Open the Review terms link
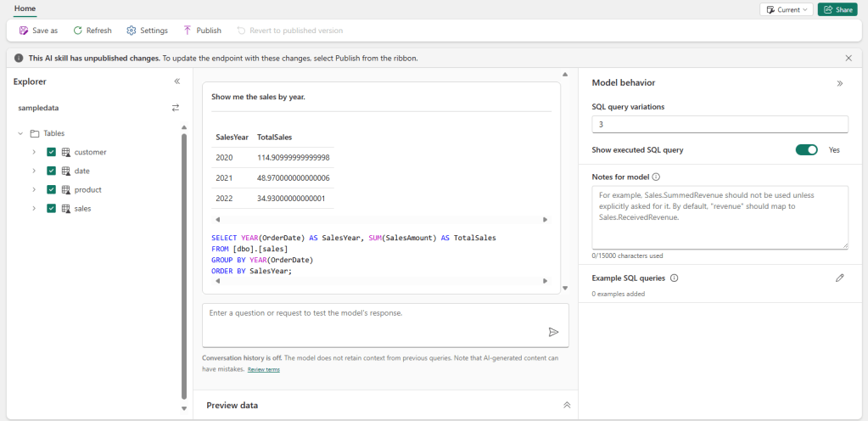Screen dimensions: 868x421 pyautogui.click(x=263, y=369)
